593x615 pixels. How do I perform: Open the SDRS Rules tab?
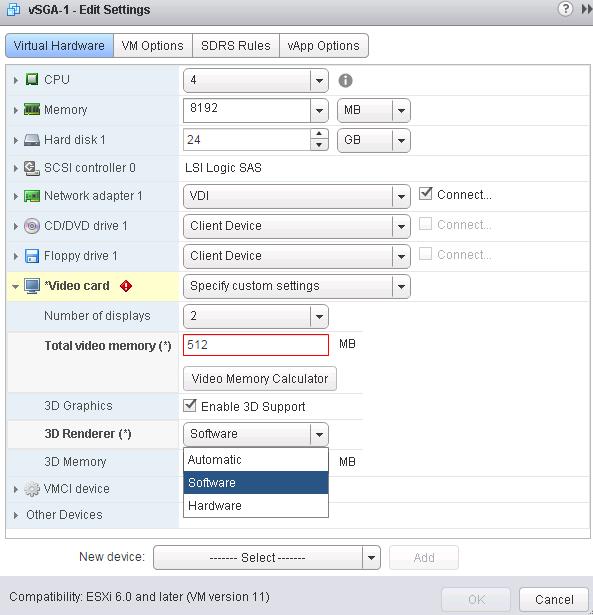(236, 45)
